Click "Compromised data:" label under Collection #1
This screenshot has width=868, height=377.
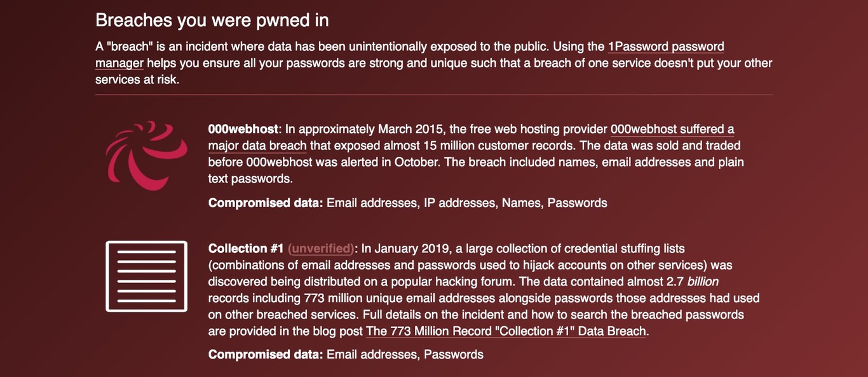266,354
